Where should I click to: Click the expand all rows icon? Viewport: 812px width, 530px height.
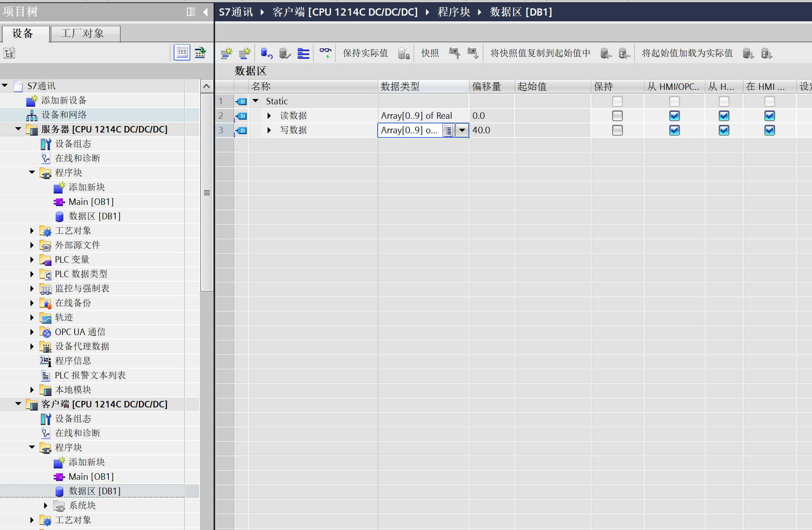[x=303, y=53]
